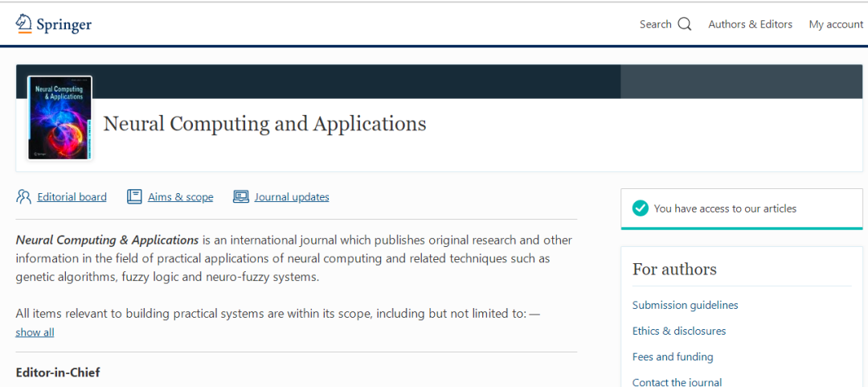Click the Journal updates laptop icon
This screenshot has height=387, width=868.
[241, 196]
